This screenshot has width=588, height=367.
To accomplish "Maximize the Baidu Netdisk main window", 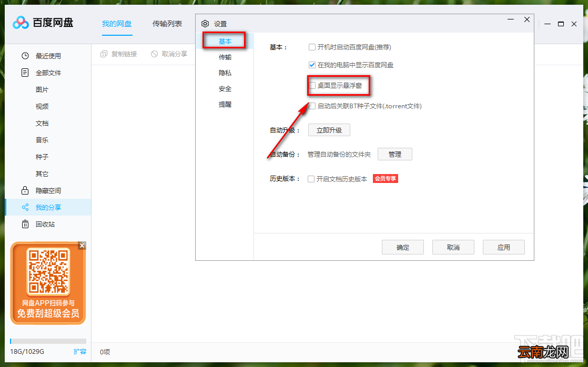I will [561, 24].
